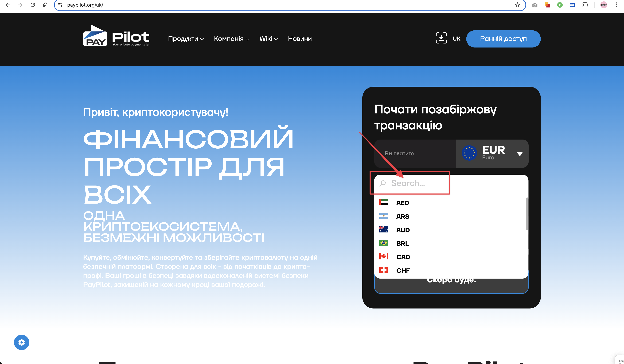Screen dimensions: 624x364
Task: Click the download app icon in header
Action: pyautogui.click(x=441, y=38)
